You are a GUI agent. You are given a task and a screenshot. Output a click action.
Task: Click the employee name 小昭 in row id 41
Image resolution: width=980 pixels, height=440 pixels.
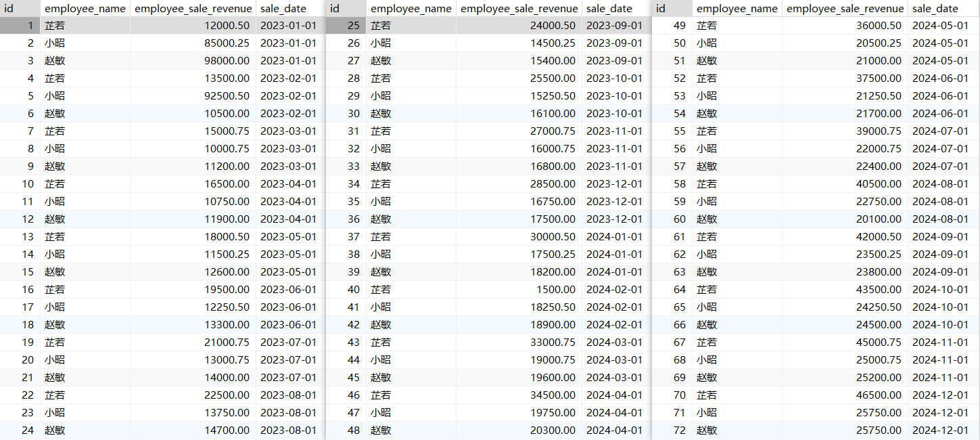point(381,307)
